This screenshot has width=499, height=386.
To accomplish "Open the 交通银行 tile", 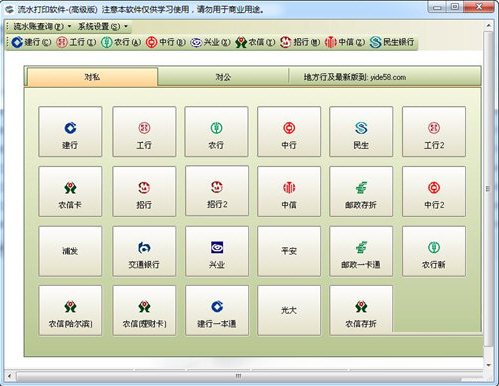I will tap(144, 251).
